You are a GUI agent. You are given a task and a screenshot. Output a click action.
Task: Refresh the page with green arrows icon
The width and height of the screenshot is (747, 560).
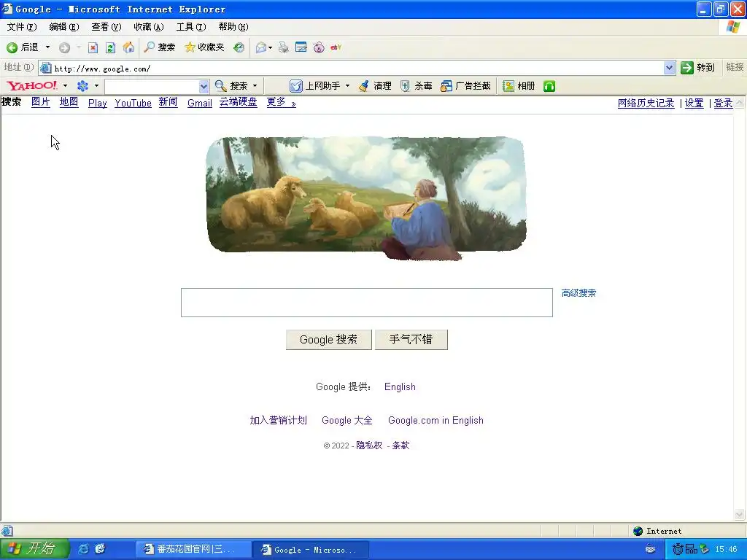pyautogui.click(x=111, y=47)
